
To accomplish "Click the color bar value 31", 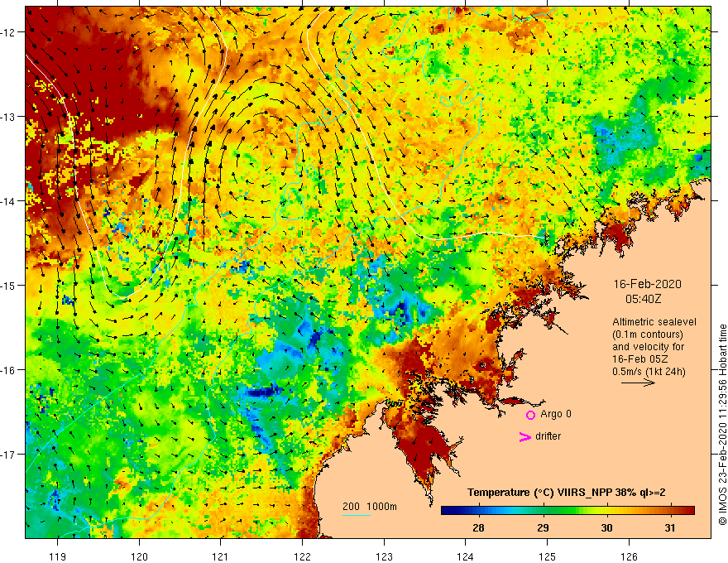I will [669, 527].
